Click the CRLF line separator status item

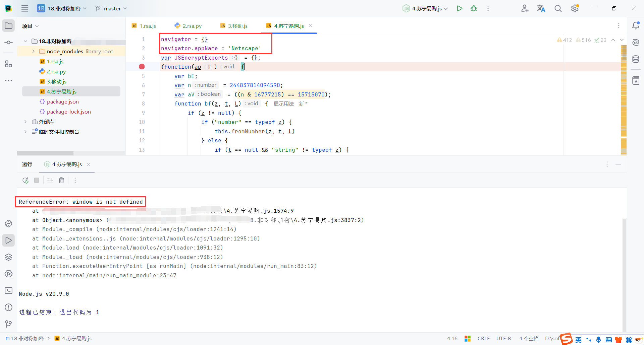[483, 339]
